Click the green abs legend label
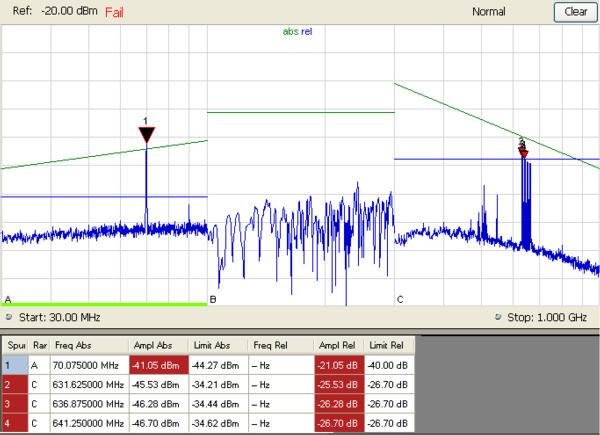Screen dimensions: 600x435 [x=291, y=31]
